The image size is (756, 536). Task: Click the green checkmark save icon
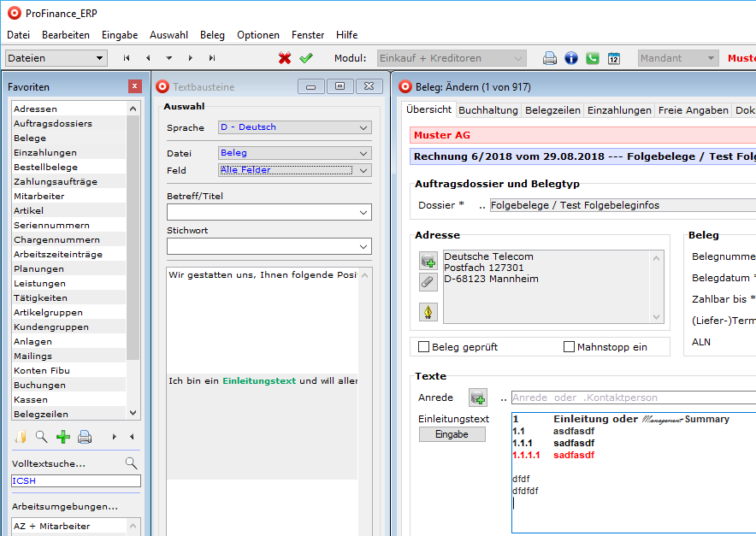click(x=306, y=58)
